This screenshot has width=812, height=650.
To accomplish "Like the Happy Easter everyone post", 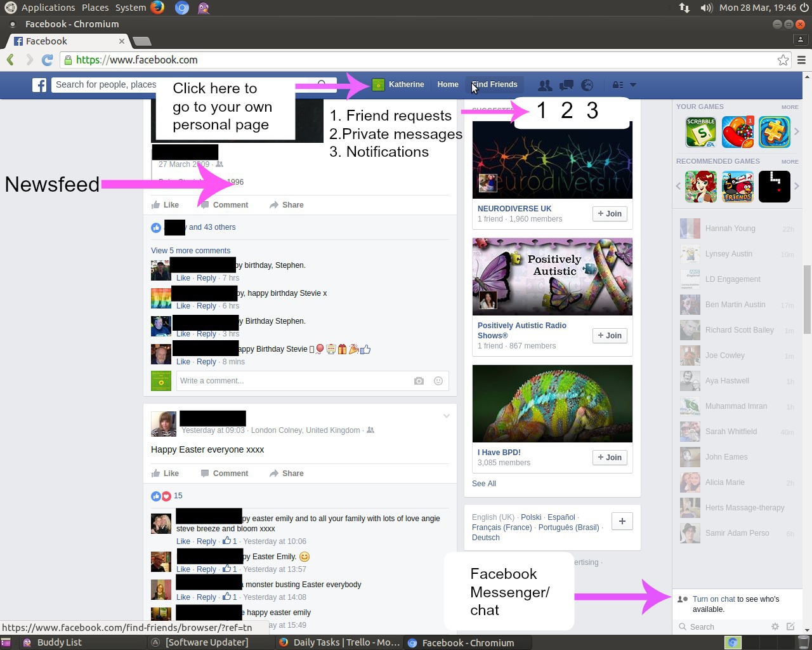I will point(165,474).
